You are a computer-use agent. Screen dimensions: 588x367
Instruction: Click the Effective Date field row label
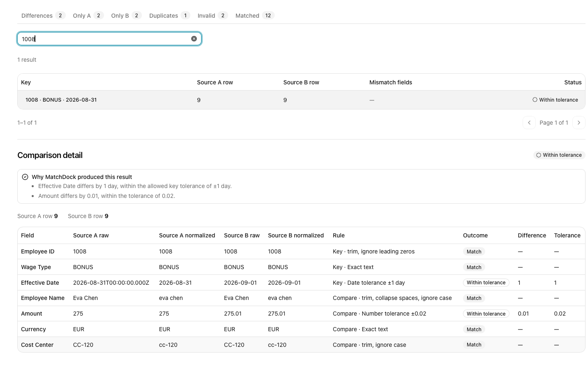[x=40, y=283]
